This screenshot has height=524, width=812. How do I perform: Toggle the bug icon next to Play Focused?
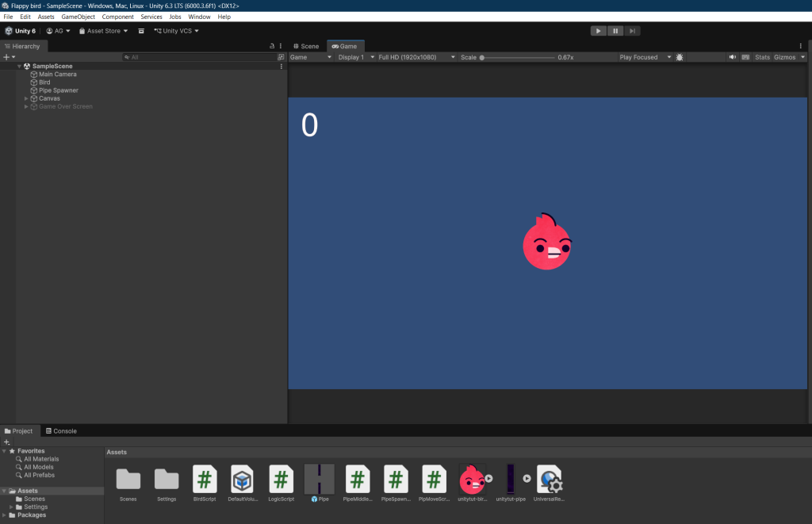point(680,57)
